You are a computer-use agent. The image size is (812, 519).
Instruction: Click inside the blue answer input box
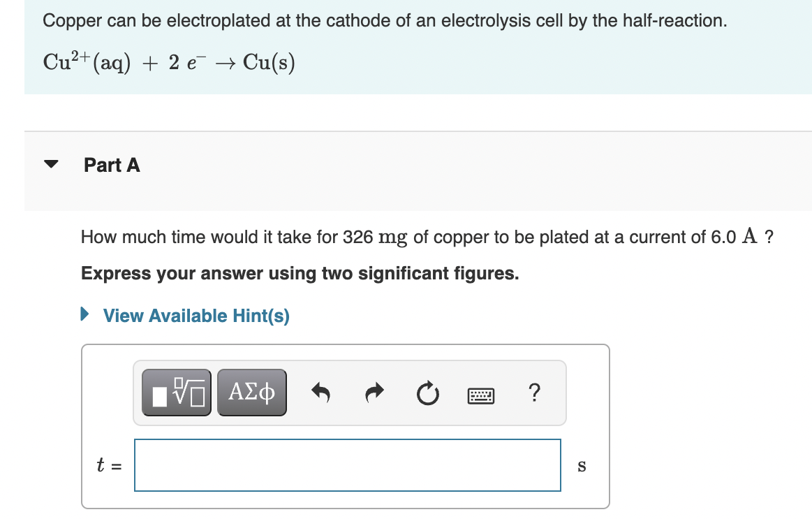point(347,465)
